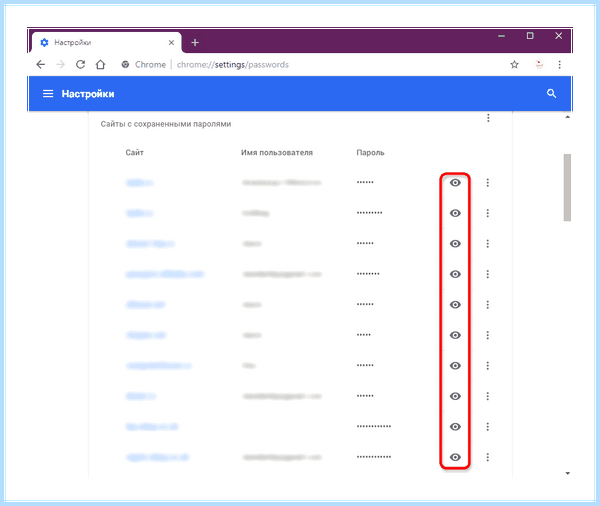Toggle password visibility in third row
Screen dimensions: 600x506
[455, 244]
